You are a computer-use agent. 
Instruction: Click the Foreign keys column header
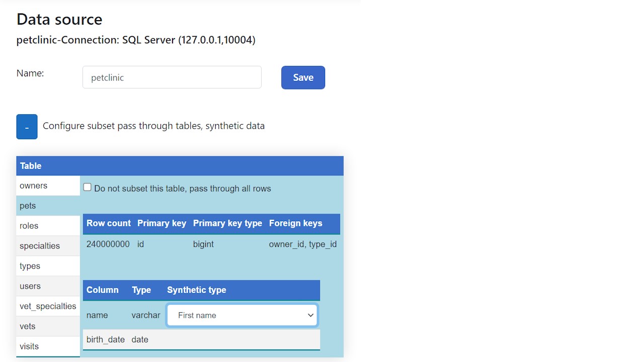click(x=295, y=223)
